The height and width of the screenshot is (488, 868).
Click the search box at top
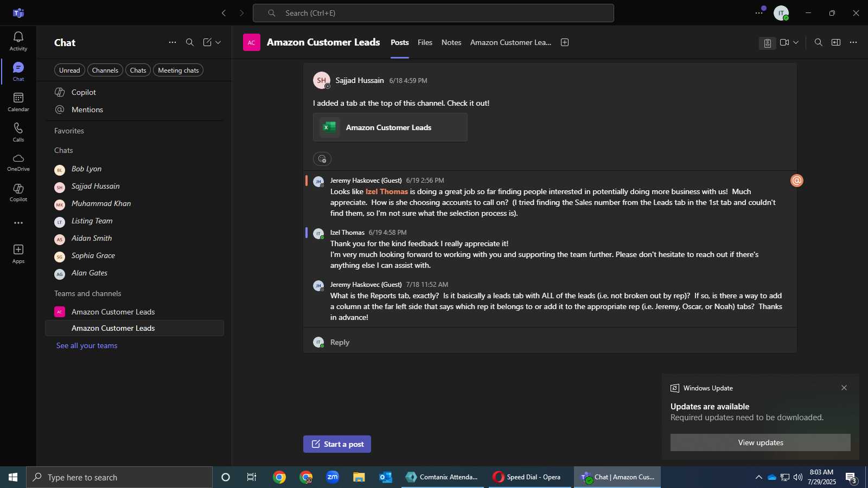(433, 13)
